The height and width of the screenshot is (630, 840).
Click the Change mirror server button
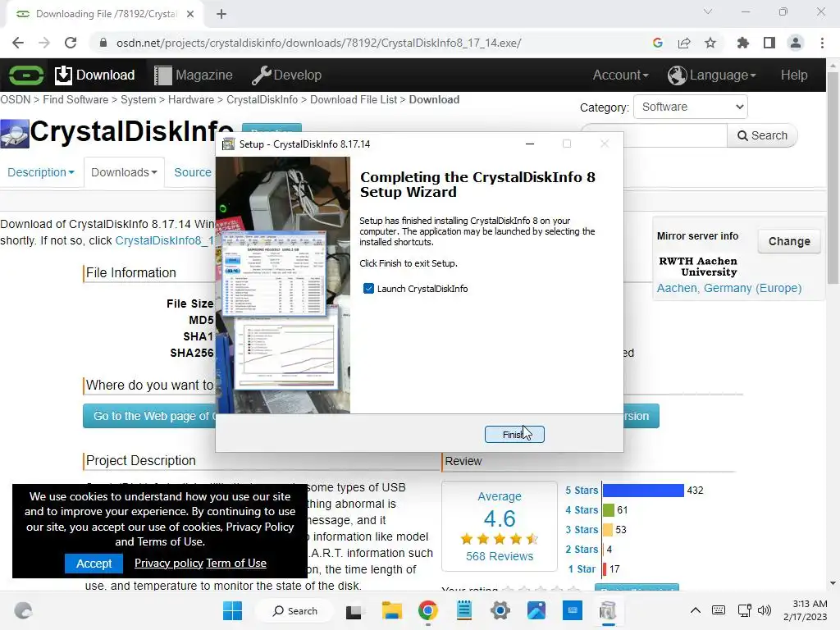coord(789,242)
